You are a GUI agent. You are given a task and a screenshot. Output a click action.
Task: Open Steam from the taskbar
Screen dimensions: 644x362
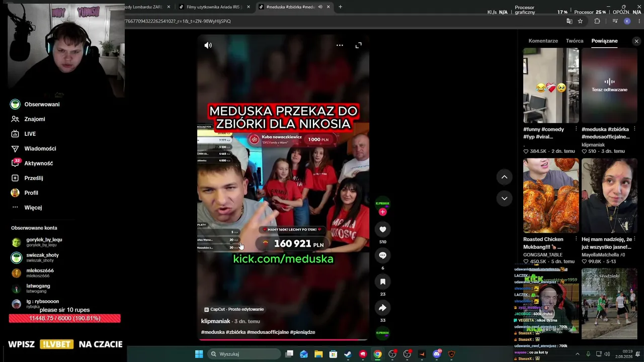tap(348, 354)
